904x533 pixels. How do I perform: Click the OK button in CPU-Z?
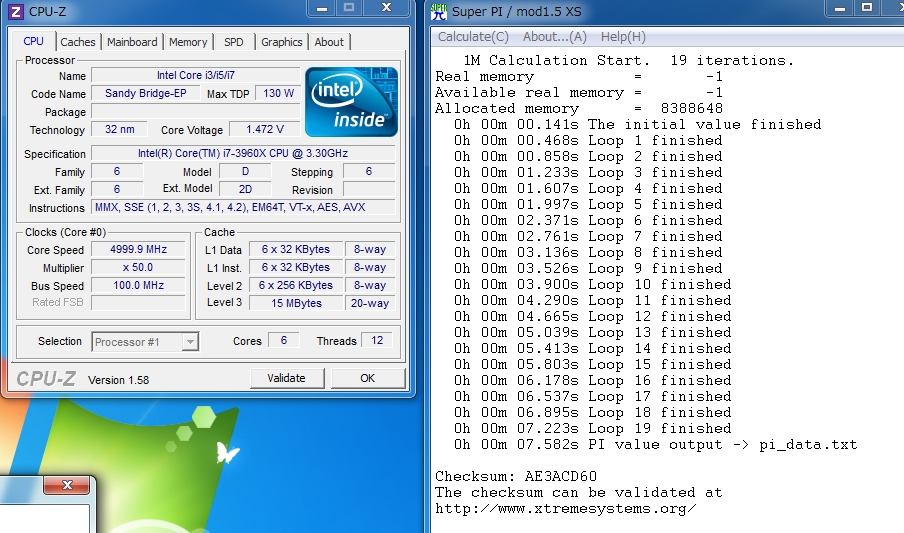pos(367,378)
